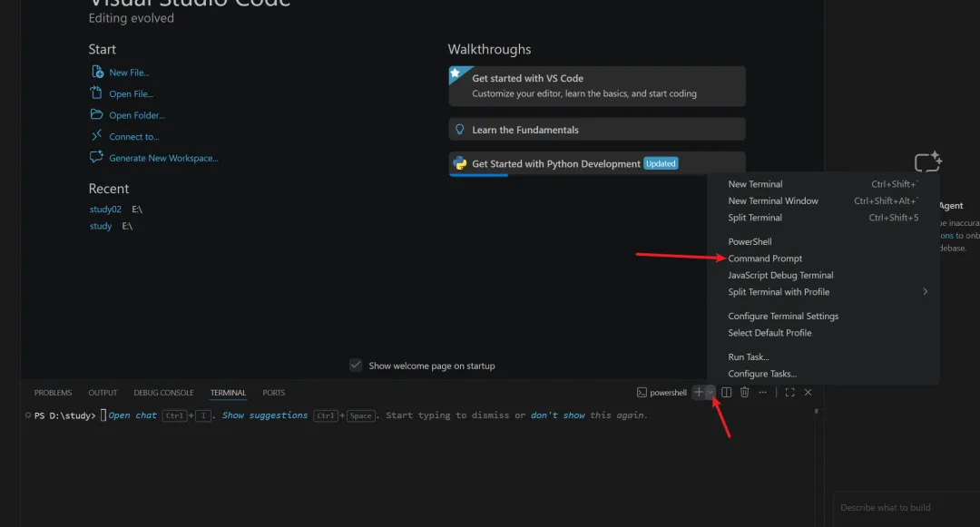Open Get Started with Python Development walkthrough
The width and height of the screenshot is (980, 527).
pyautogui.click(x=597, y=163)
